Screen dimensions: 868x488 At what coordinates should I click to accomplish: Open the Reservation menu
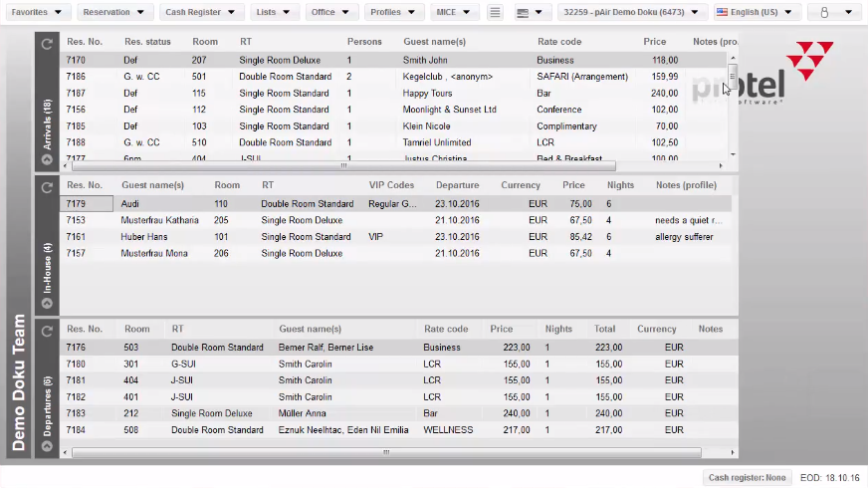[113, 12]
